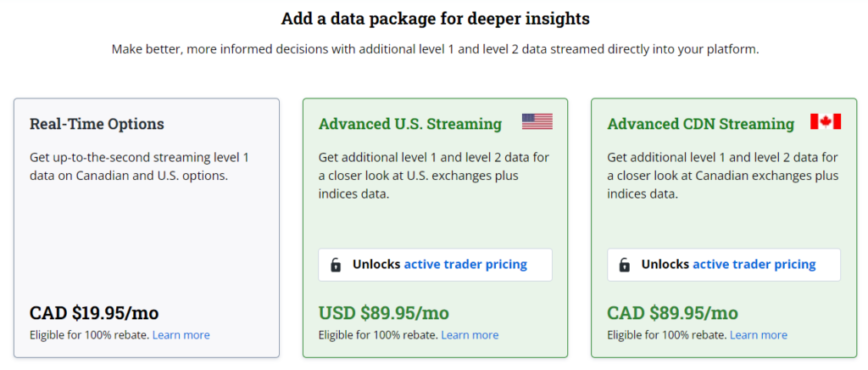Click the Canadian flag icon
This screenshot has height=370, width=868.
click(x=826, y=121)
